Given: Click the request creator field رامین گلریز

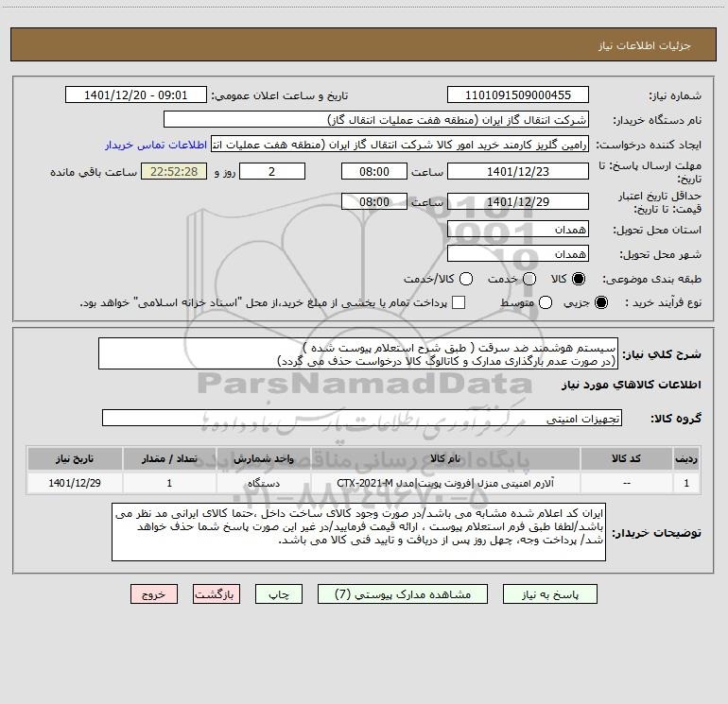Looking at the screenshot, I should 400,145.
